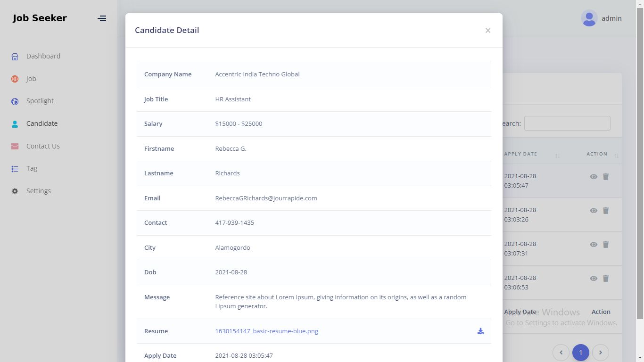Go to next page of candidates
644x362 pixels.
tap(600, 352)
